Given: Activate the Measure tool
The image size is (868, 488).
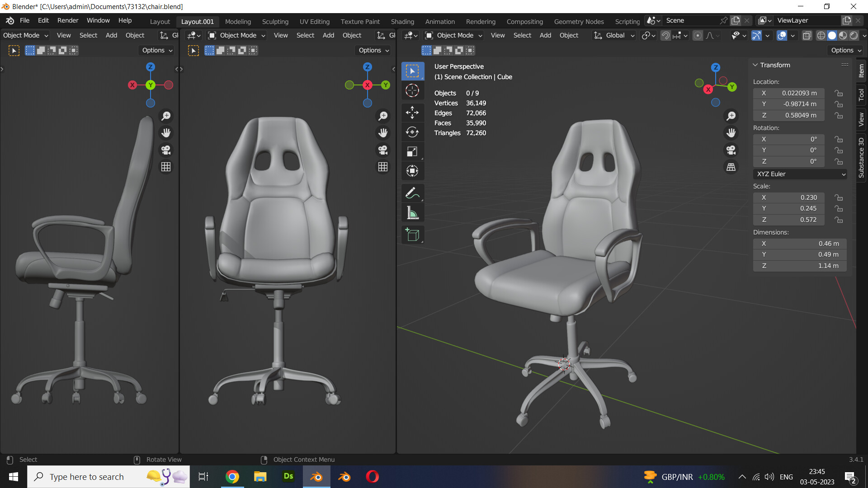Looking at the screenshot, I should (412, 212).
